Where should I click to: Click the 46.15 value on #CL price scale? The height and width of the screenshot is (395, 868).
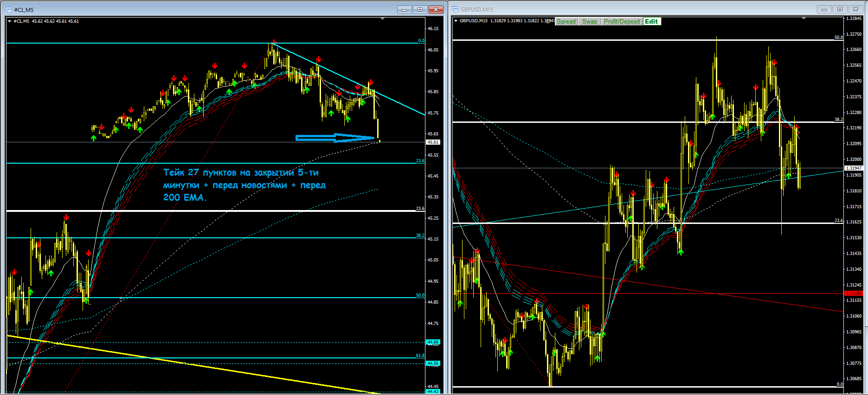(x=433, y=29)
